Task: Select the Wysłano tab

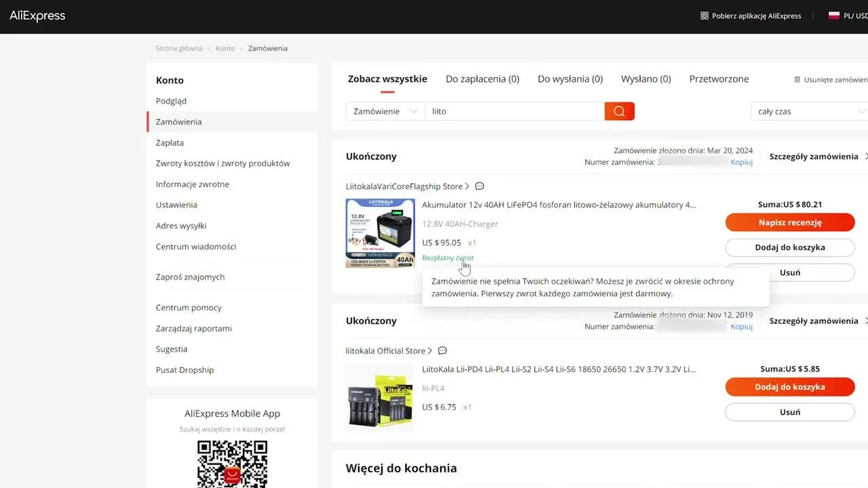Action: click(x=646, y=79)
